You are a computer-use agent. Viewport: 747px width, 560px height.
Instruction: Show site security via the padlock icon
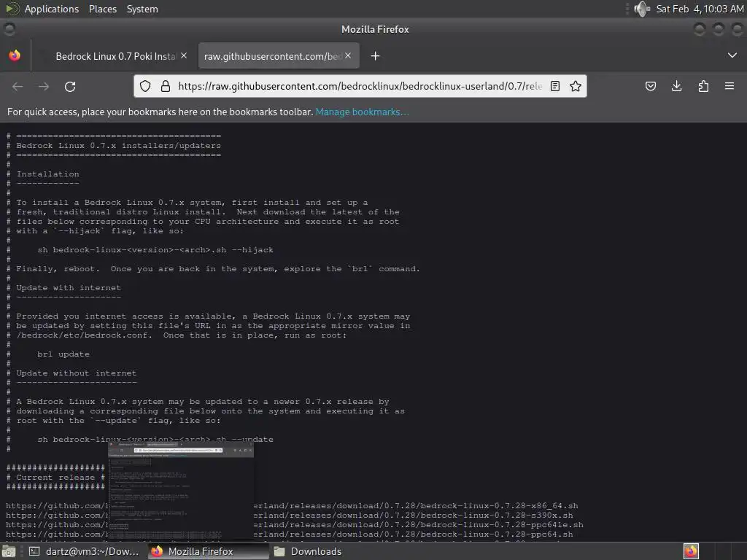click(166, 86)
